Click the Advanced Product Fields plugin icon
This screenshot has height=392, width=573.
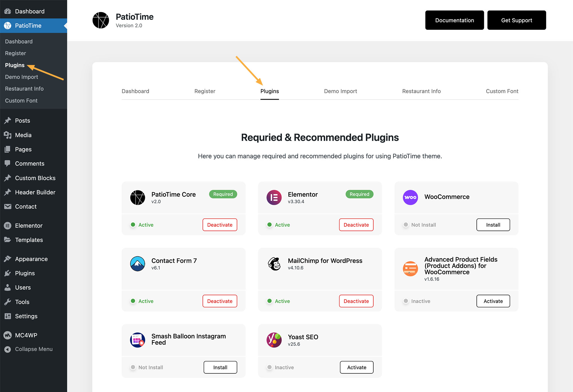pyautogui.click(x=410, y=269)
